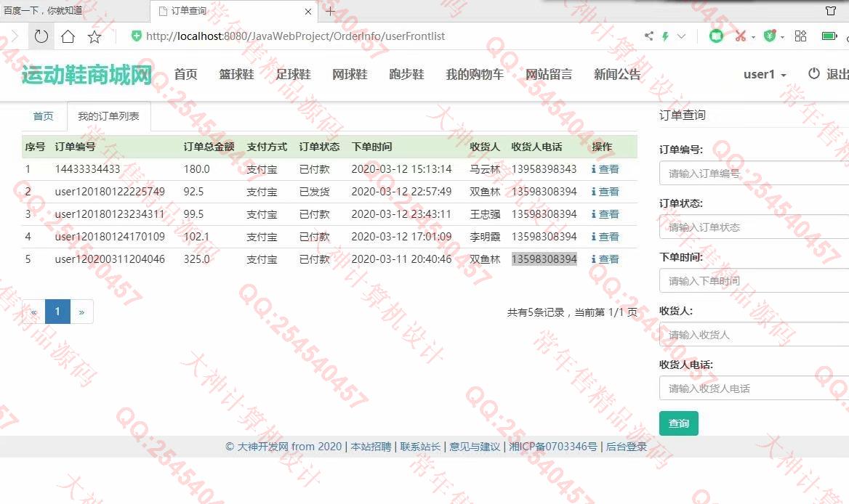
Task: Click the 李明霞 recipient cell
Action: click(x=485, y=237)
